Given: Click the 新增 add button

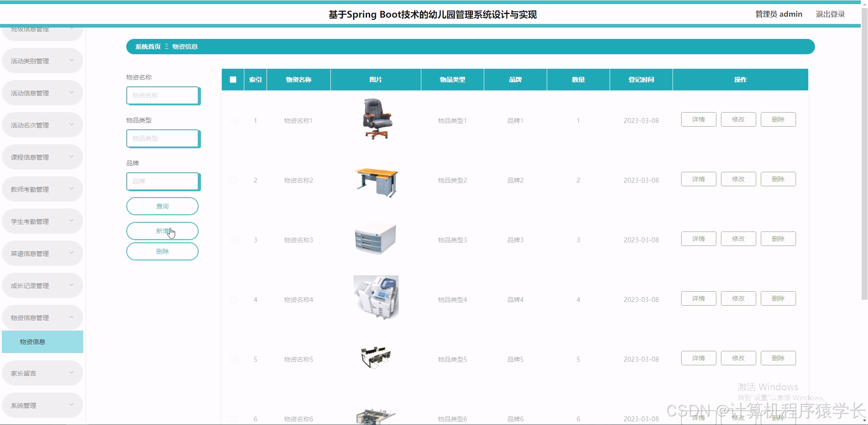Looking at the screenshot, I should pos(162,231).
